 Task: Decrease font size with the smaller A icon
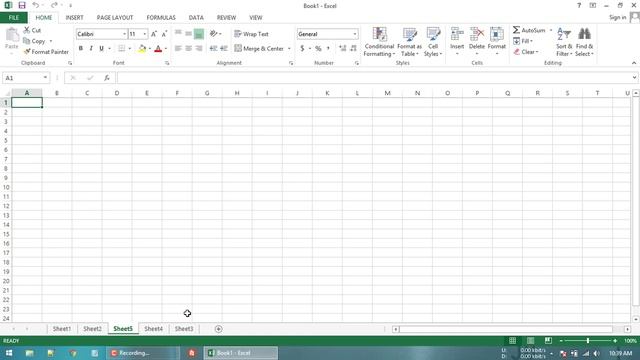(x=164, y=34)
